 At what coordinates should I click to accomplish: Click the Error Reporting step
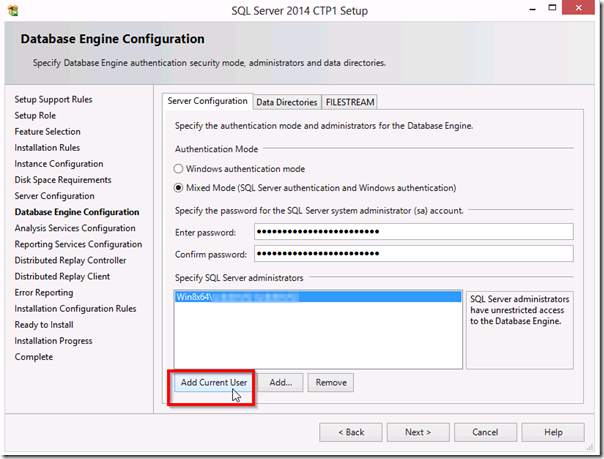44,293
